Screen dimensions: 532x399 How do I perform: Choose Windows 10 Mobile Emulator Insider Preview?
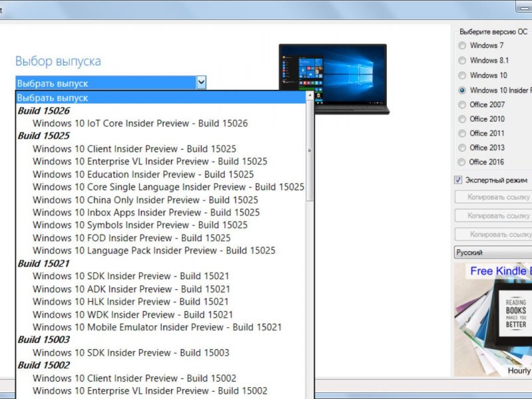click(157, 327)
